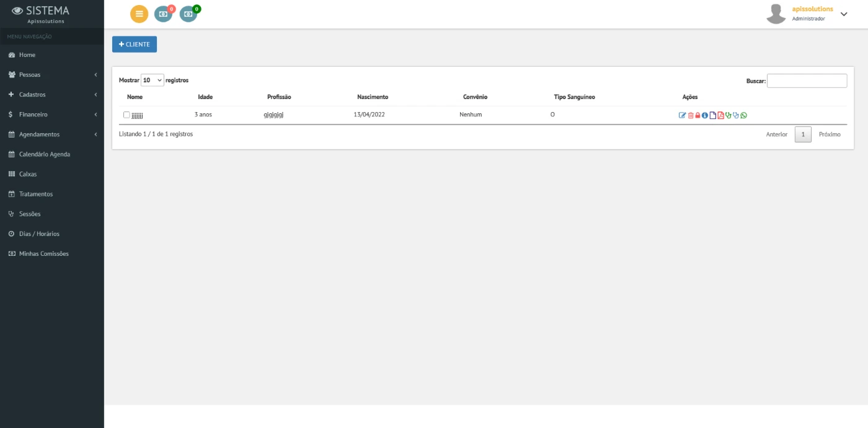Click the money icon with red badge
Image resolution: width=868 pixels, height=428 pixels.
163,14
